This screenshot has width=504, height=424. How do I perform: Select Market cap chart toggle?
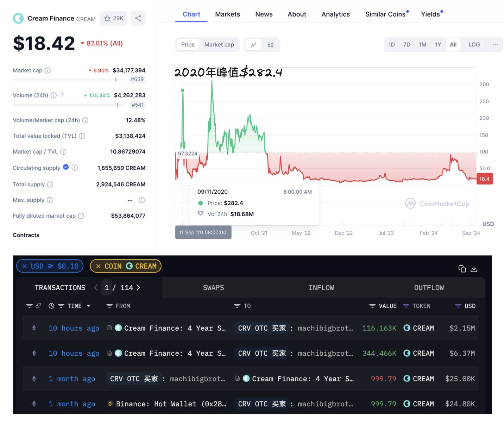tap(219, 45)
